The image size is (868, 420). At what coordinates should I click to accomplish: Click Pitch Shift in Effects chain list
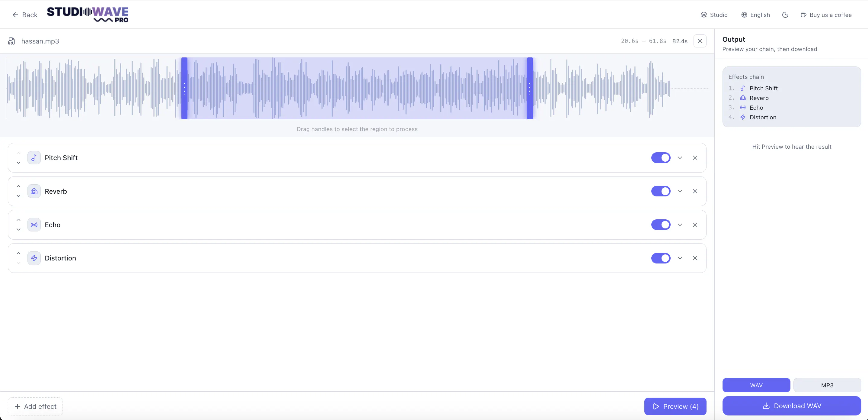763,89
